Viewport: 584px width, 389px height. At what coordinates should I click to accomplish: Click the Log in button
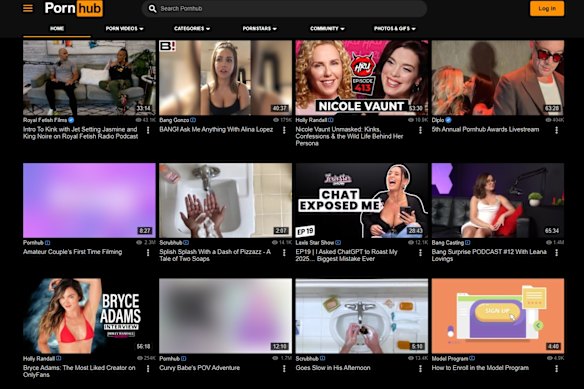pos(547,9)
